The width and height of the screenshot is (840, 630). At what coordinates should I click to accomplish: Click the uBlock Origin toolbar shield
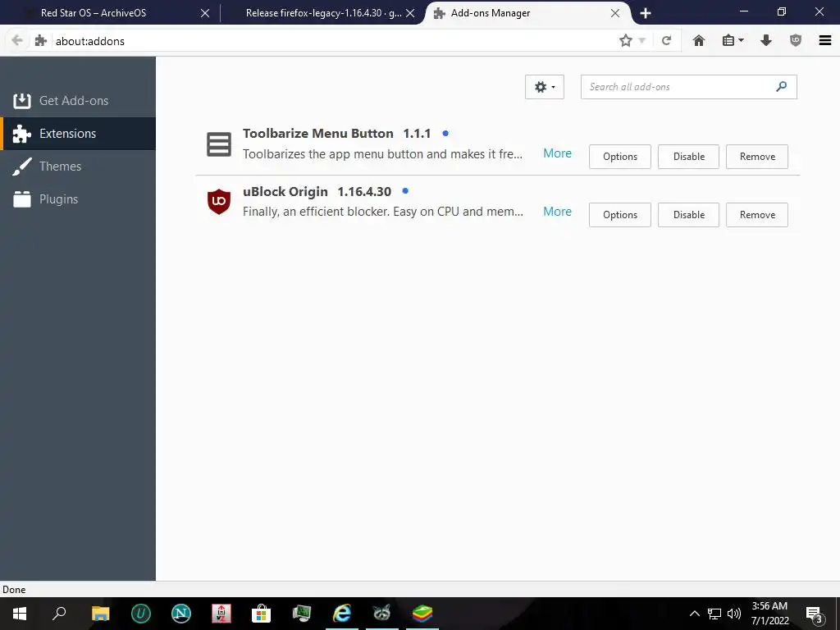(x=796, y=41)
